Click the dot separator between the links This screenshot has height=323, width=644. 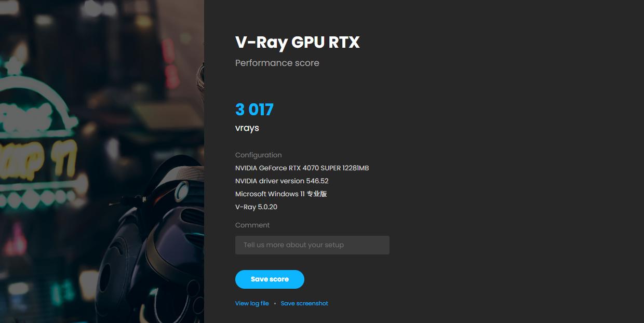tap(275, 303)
